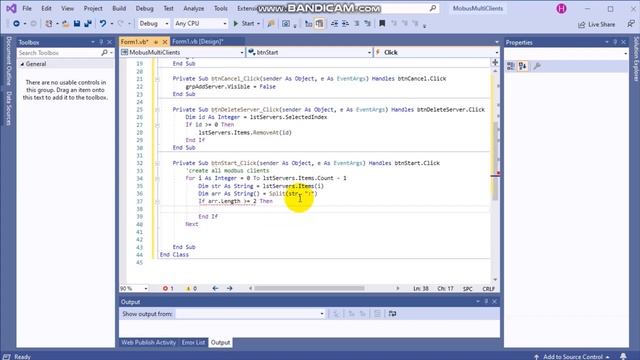Open the Live Share feature
Screen dimensions: 640x360
(597, 24)
